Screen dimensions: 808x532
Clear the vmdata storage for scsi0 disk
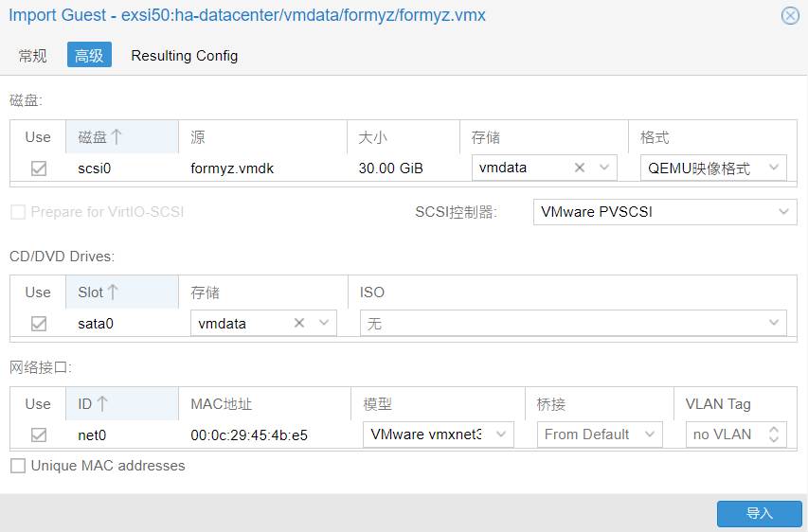(x=580, y=168)
